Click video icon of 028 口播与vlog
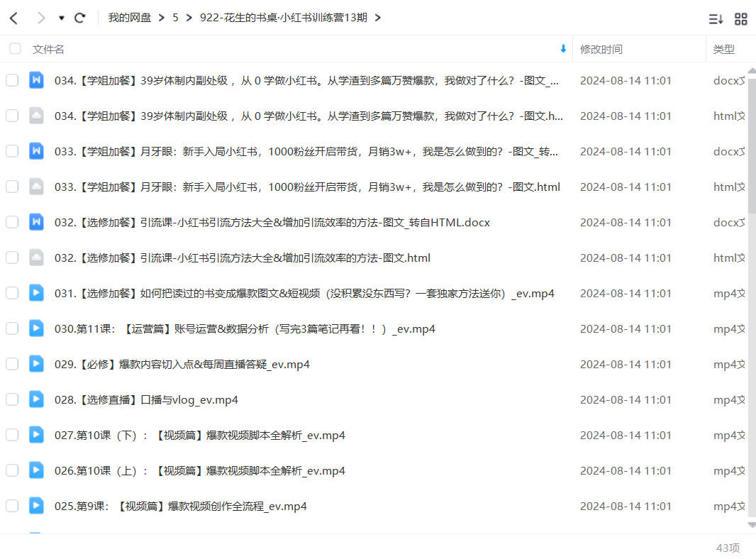Viewport: 756px width, 559px height. 36,399
